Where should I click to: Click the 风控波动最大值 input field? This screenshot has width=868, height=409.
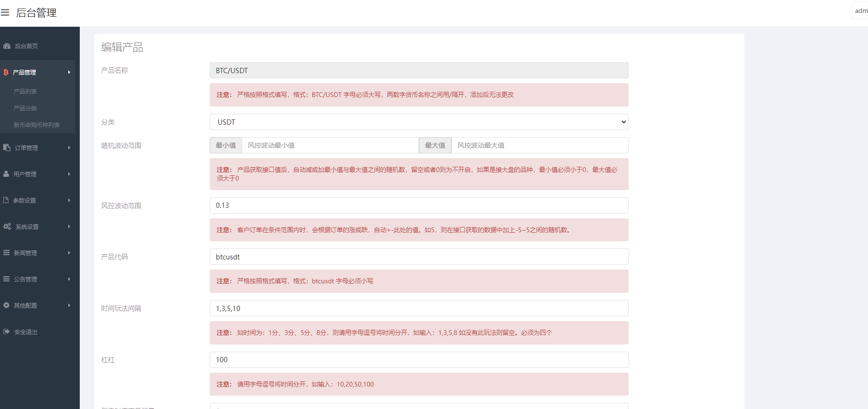539,145
